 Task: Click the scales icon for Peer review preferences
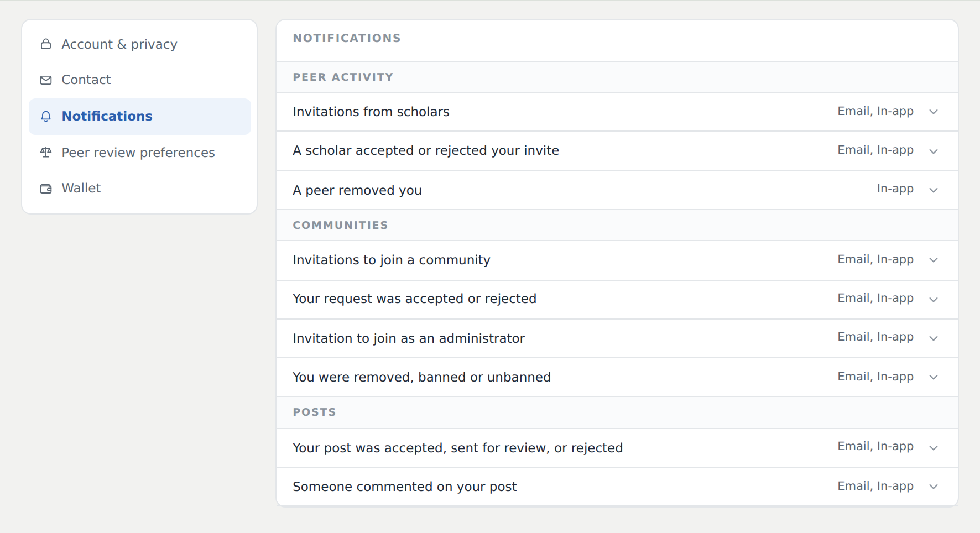(46, 153)
